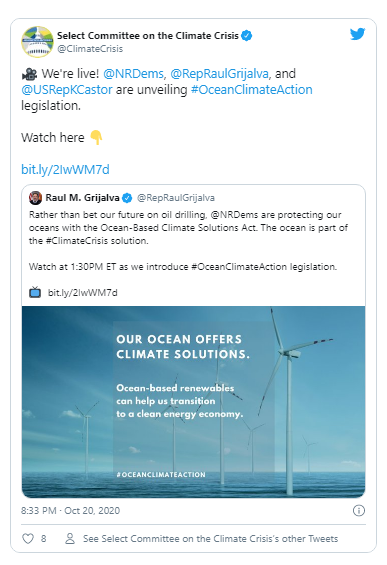Open the @RepRaulGrijalva mention in main tweet

(219, 74)
